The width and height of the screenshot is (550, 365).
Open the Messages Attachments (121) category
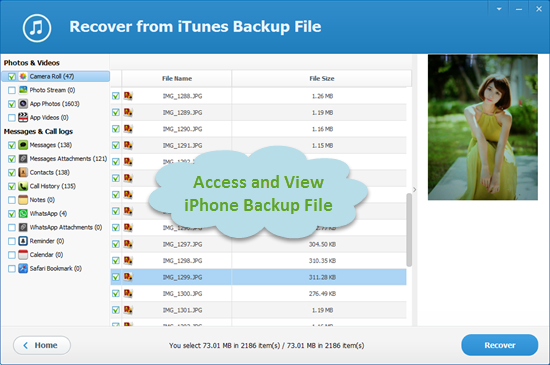[68, 158]
